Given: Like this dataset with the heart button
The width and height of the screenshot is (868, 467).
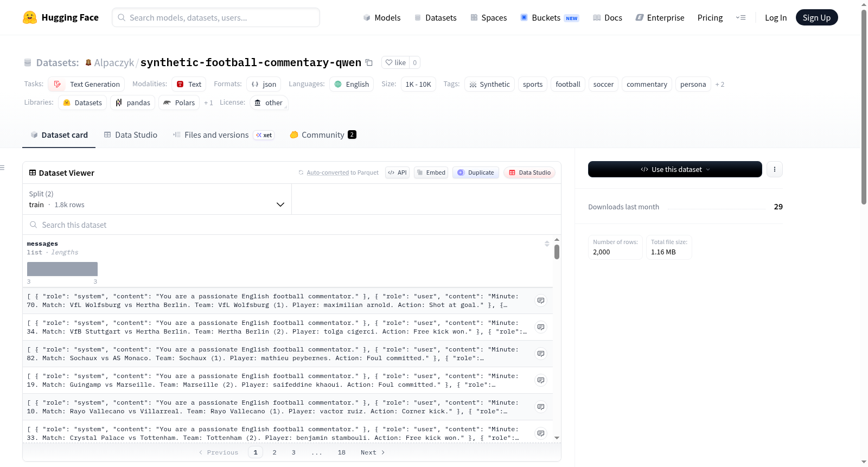Looking at the screenshot, I should [x=395, y=62].
